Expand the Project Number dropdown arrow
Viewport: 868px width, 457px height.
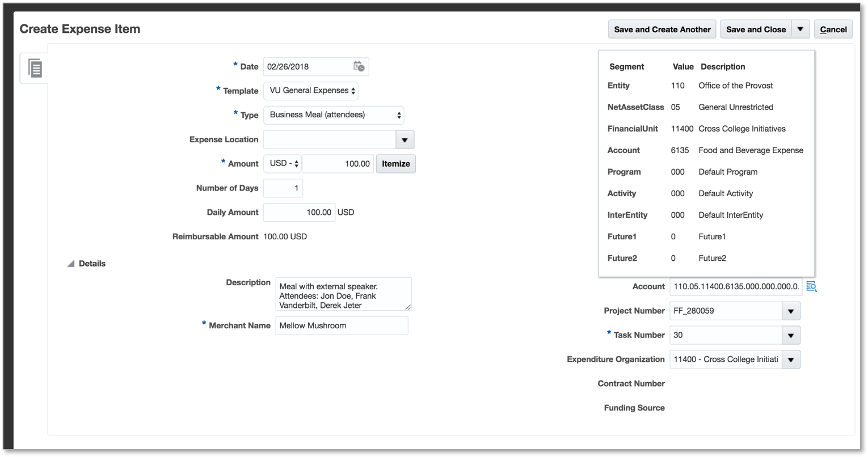point(791,311)
